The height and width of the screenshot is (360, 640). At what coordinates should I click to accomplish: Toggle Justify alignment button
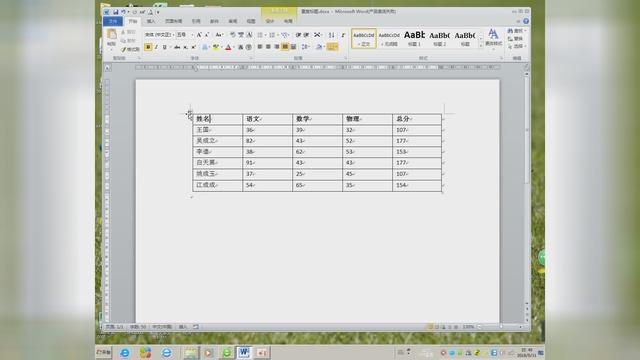[x=285, y=47]
